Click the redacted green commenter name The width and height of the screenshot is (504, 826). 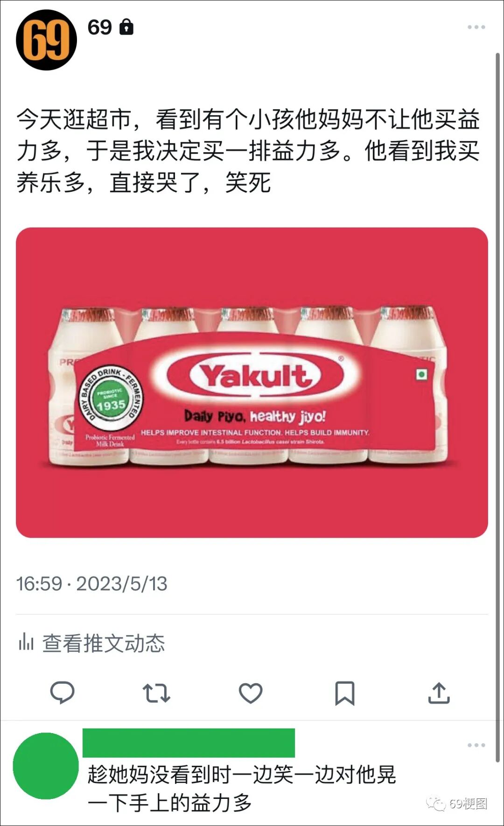[x=189, y=742]
